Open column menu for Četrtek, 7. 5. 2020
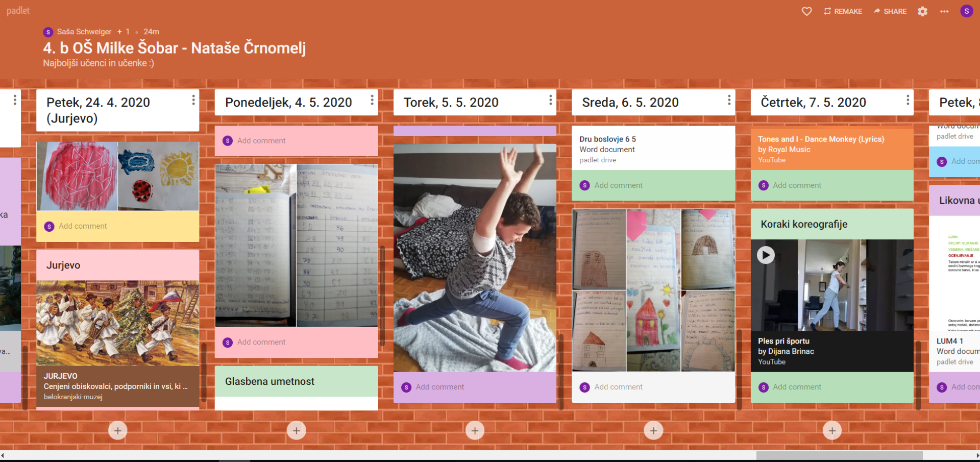 (908, 100)
